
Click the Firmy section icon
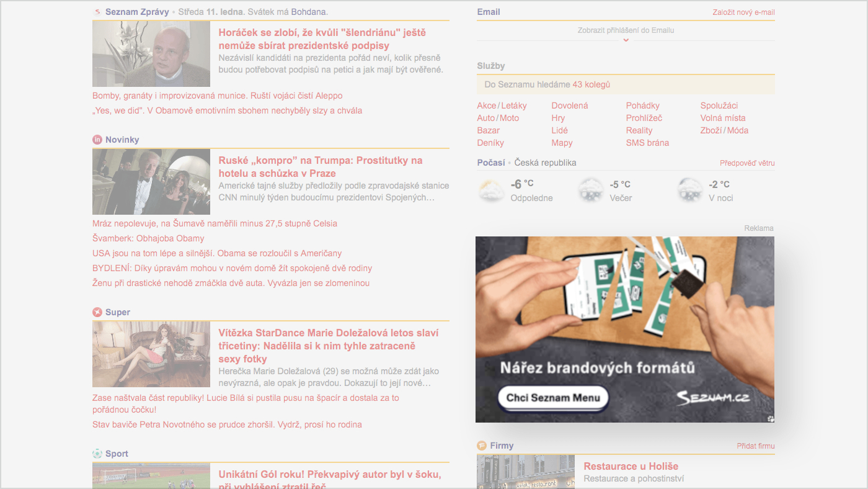(482, 446)
